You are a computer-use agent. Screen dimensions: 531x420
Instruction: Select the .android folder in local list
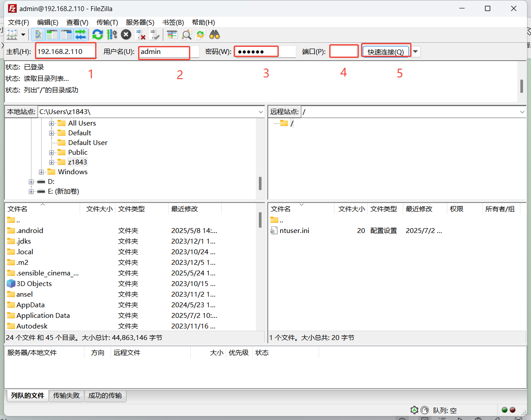(30, 230)
